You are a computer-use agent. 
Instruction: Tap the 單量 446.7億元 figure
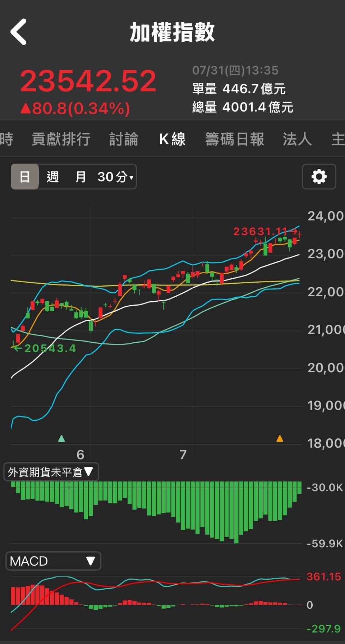click(x=239, y=89)
